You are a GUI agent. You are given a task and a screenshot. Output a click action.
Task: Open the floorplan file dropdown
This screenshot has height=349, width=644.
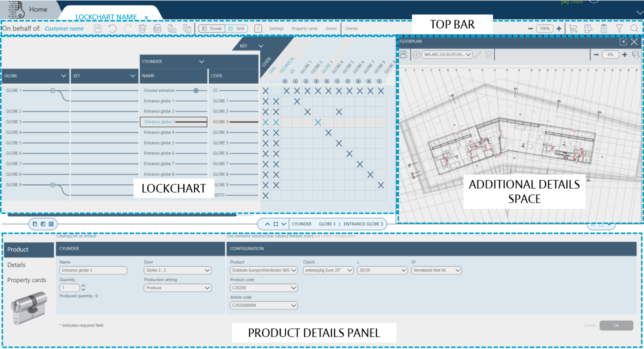tap(446, 54)
